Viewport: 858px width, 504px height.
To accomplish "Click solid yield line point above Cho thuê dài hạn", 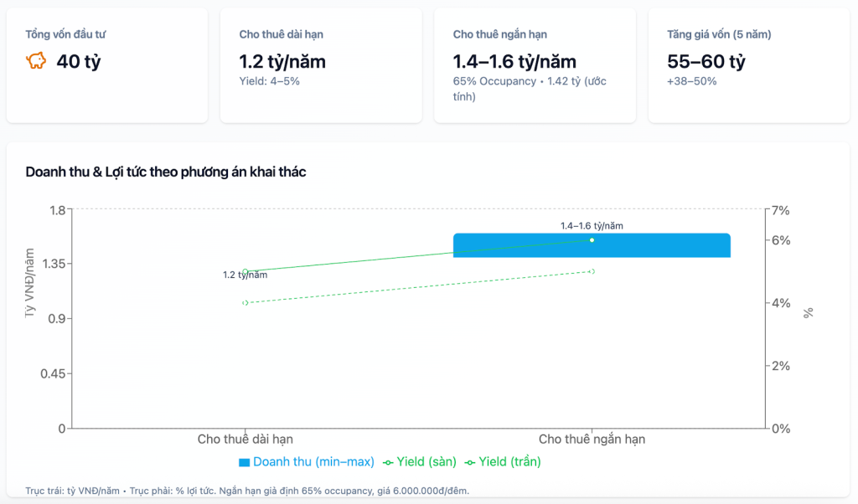I will (x=246, y=271).
